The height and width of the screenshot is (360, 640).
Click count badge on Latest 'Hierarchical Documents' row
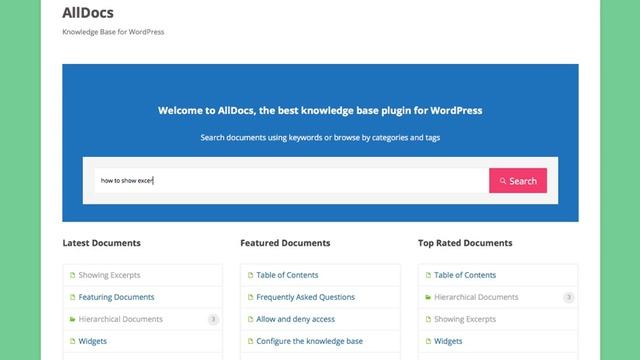click(213, 319)
